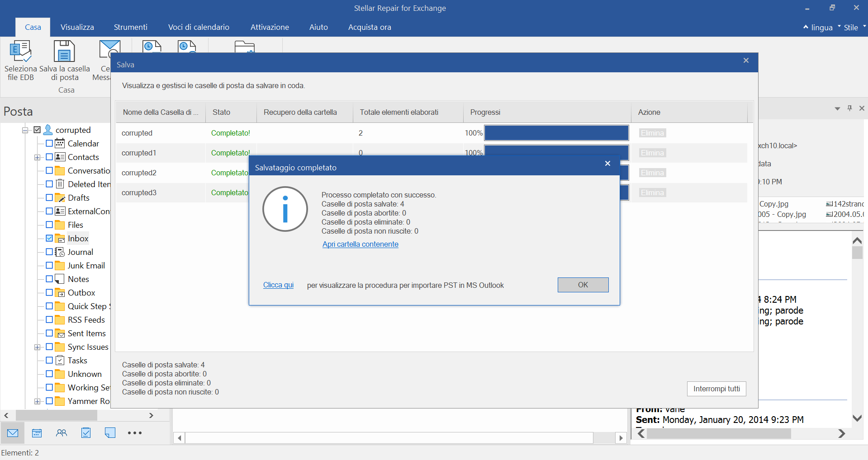Open the Mail view icon in bottom bar

click(x=13, y=433)
